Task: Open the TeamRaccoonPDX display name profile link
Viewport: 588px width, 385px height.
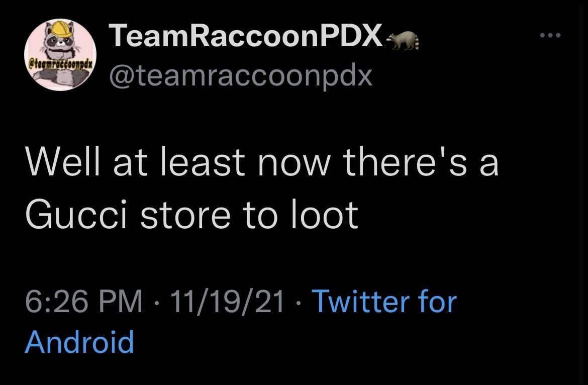Action: [x=246, y=37]
